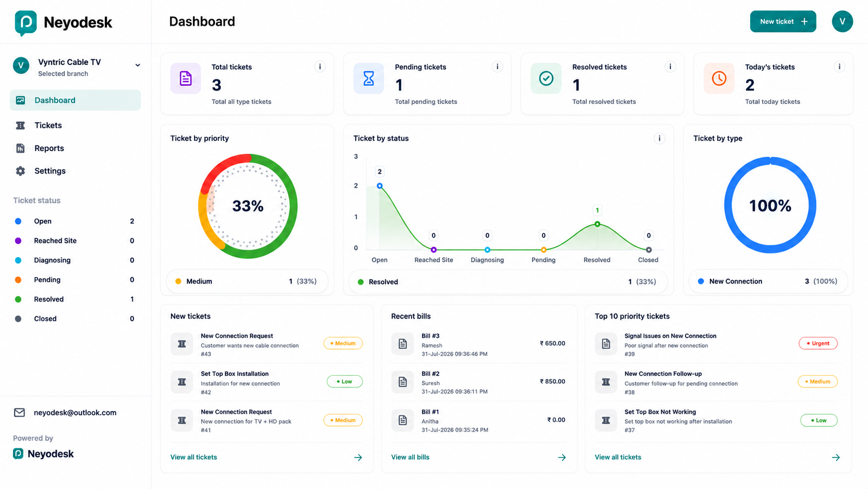Click Today's tickets clock icon

(719, 78)
